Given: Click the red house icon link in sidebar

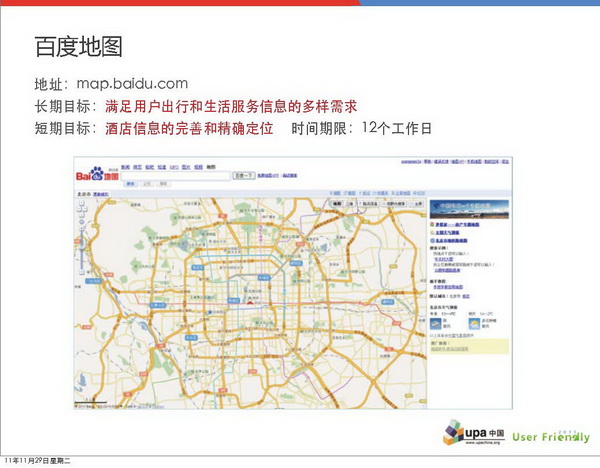Looking at the screenshot, I should [x=432, y=224].
